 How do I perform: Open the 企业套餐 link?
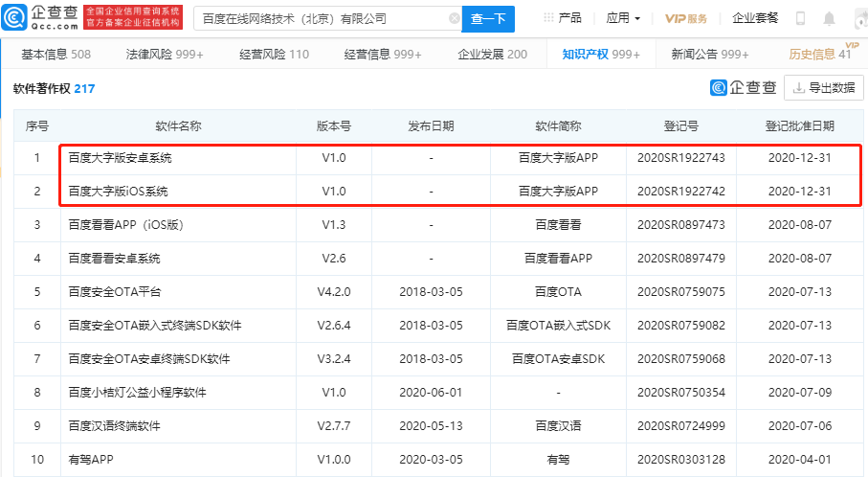[755, 18]
